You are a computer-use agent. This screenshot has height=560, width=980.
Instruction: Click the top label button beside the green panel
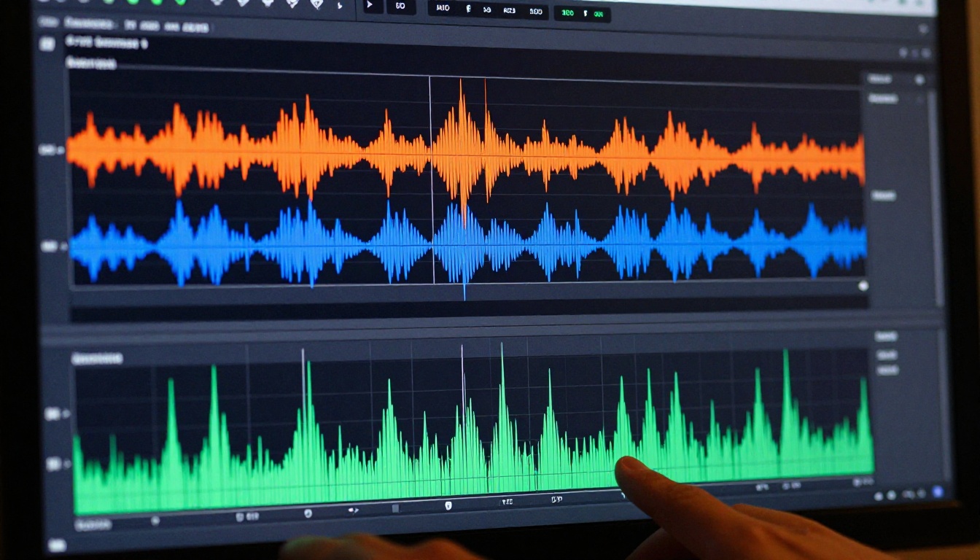(887, 337)
